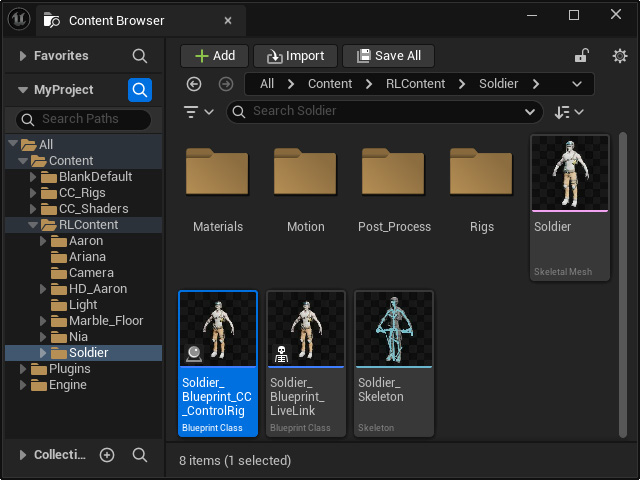640x480 pixels.
Task: Click the Import button
Action: point(295,56)
